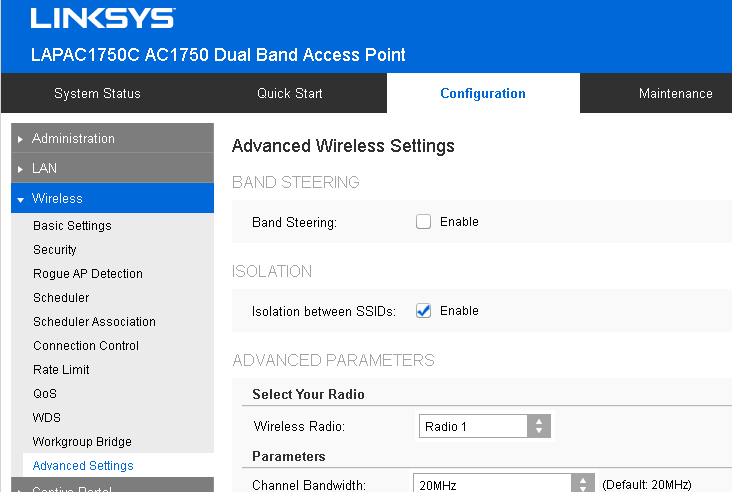The width and height of the screenshot is (732, 492).
Task: Open Basic Settings page
Action: (x=72, y=225)
